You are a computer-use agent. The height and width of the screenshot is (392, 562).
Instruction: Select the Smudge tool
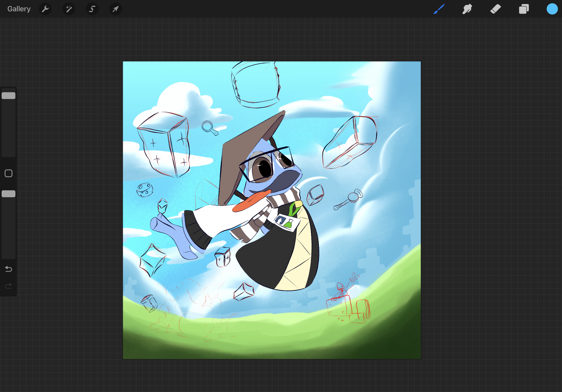click(x=467, y=9)
